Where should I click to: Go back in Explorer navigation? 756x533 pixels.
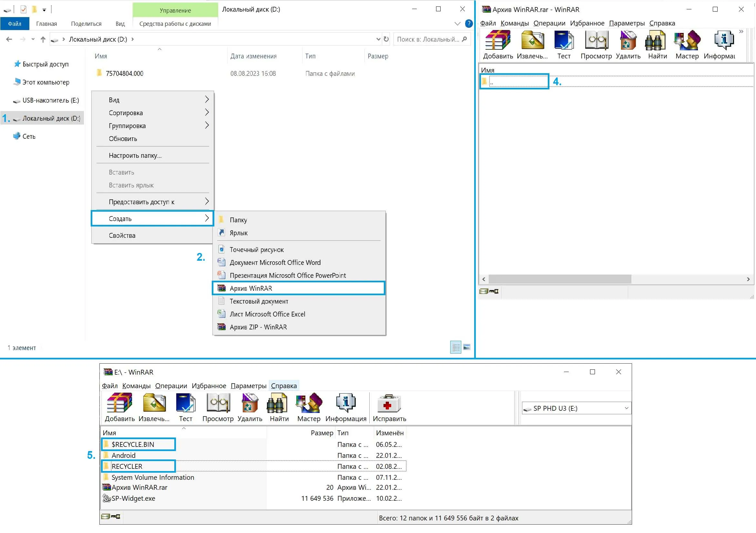tap(9, 39)
